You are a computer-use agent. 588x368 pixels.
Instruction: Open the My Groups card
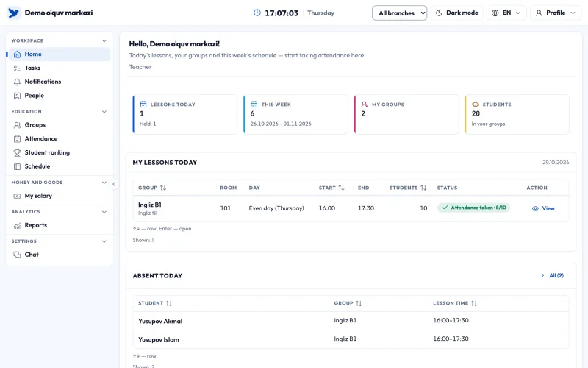pyautogui.click(x=406, y=115)
